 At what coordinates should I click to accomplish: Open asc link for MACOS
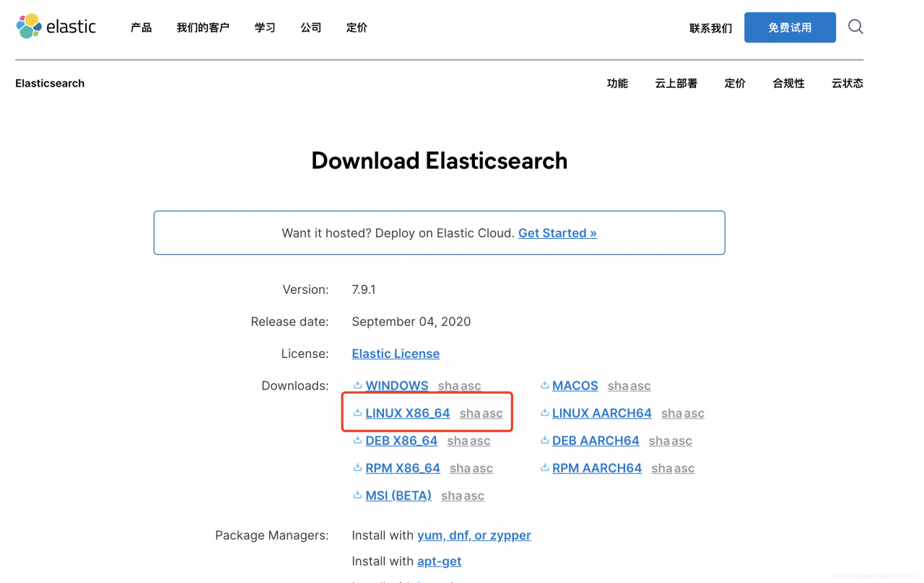[x=640, y=386]
